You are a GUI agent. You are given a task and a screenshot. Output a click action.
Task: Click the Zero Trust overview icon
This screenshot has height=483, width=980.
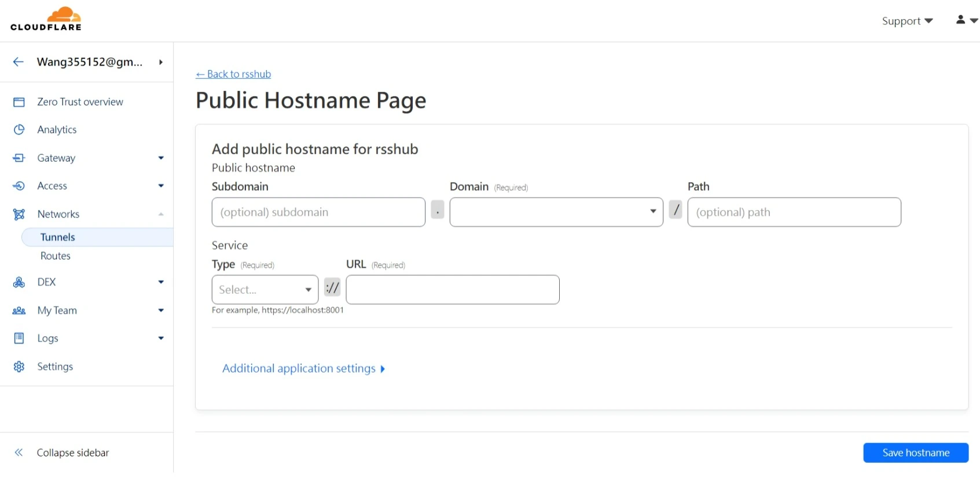coord(19,102)
